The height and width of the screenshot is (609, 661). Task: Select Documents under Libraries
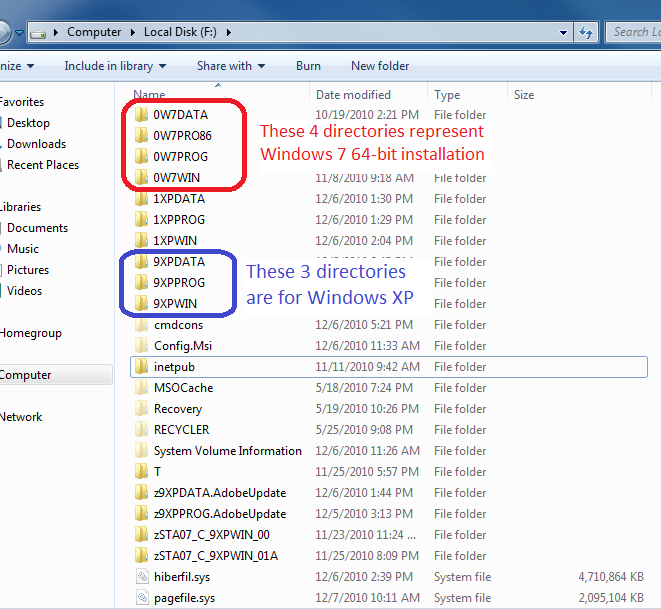pyautogui.click(x=37, y=228)
